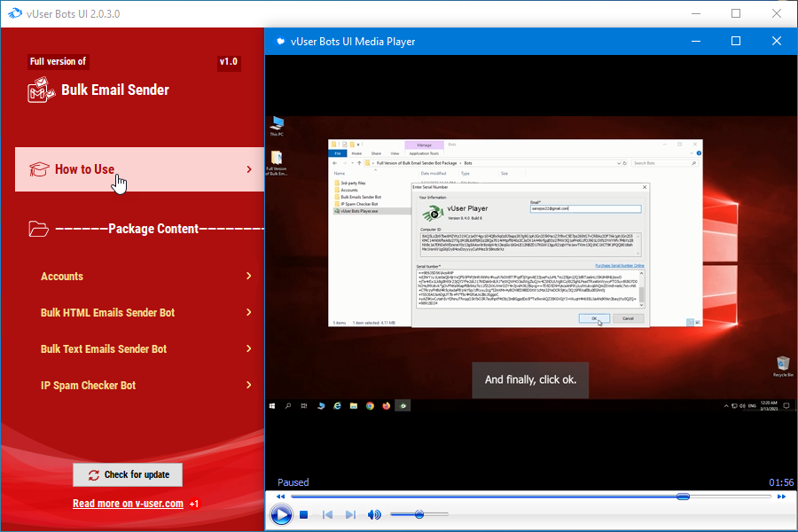Click the Package Content folder icon
798x532 pixels.
pyautogui.click(x=39, y=229)
